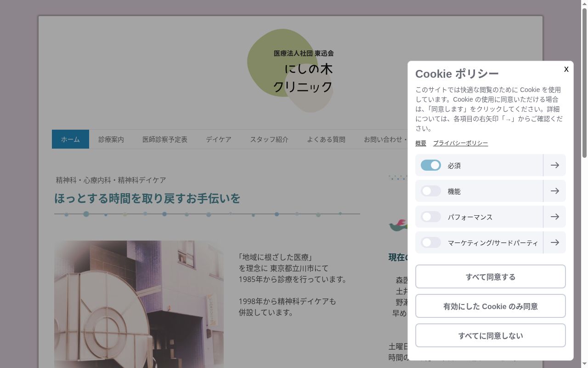Enable the マーケティング/サードパーティ cookie switch
Screen dimensions: 588x368
[431, 242]
